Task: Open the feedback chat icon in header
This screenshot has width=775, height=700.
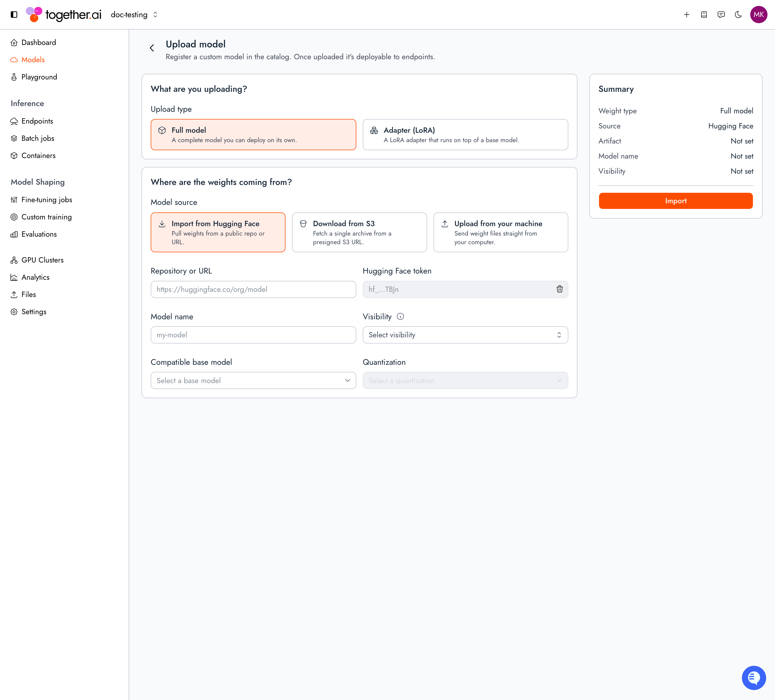Action: (x=721, y=15)
